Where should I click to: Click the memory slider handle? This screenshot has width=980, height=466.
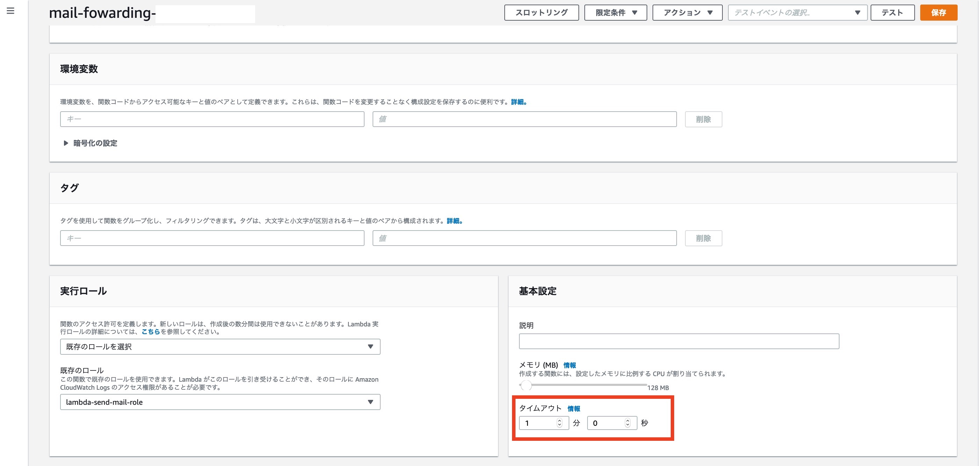(x=526, y=386)
